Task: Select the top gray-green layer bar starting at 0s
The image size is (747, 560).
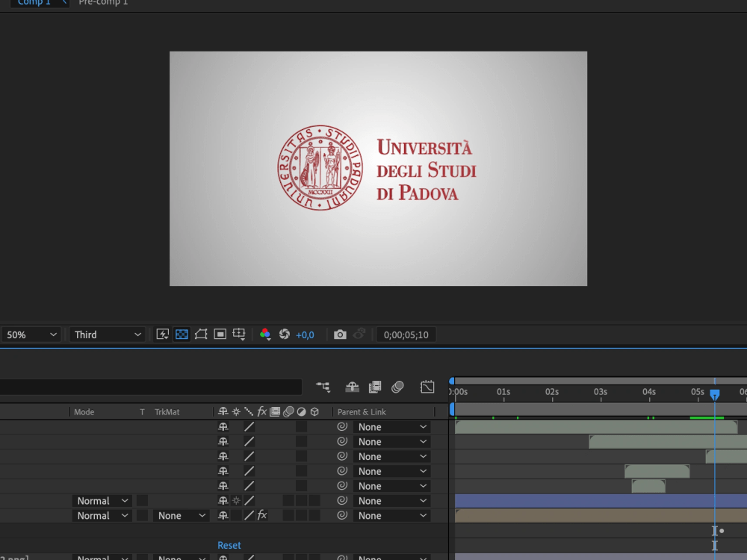Action: click(x=596, y=427)
